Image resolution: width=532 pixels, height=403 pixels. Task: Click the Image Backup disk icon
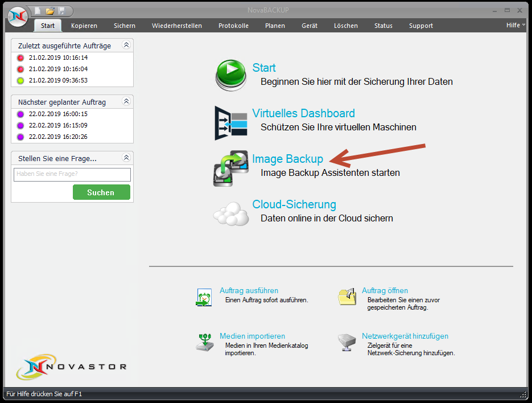click(x=231, y=168)
